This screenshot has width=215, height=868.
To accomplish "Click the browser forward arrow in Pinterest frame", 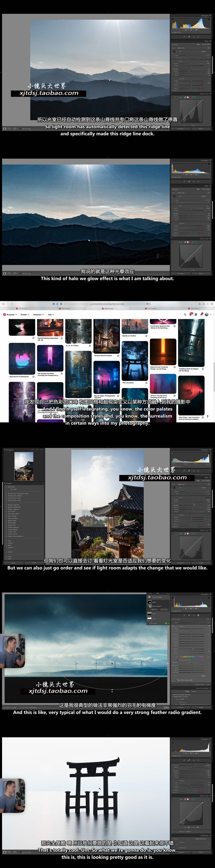I will 11,304.
